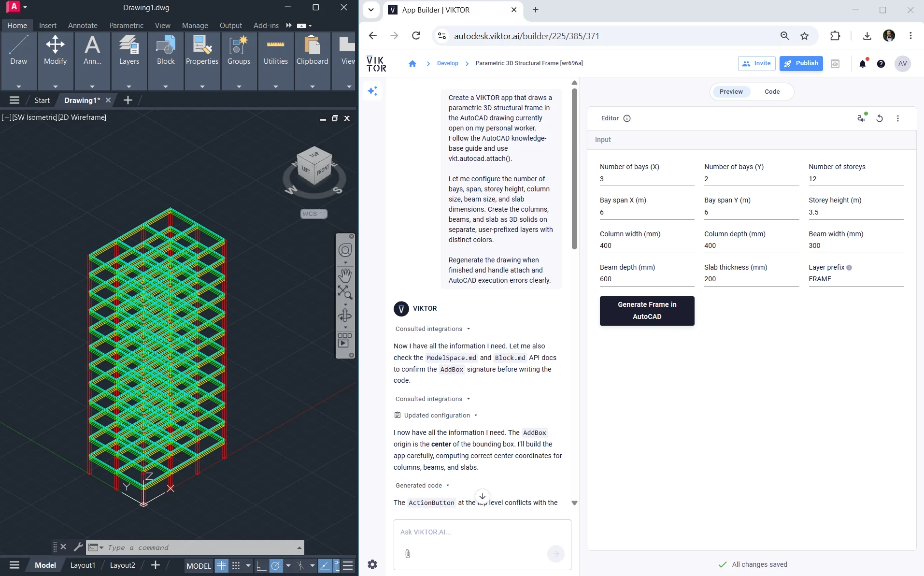Click the worker connection status icon in Editor
The image size is (924, 576).
point(861,118)
